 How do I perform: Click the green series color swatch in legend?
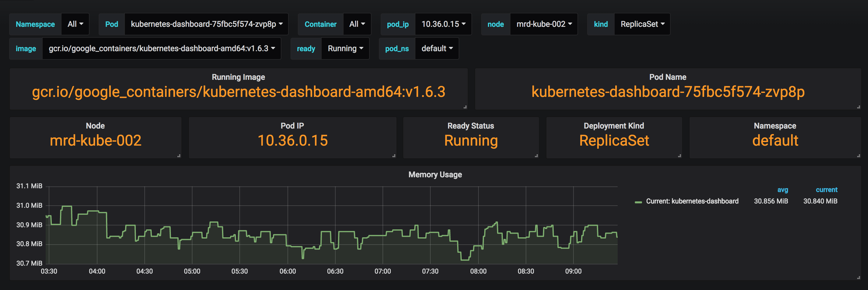(x=638, y=202)
